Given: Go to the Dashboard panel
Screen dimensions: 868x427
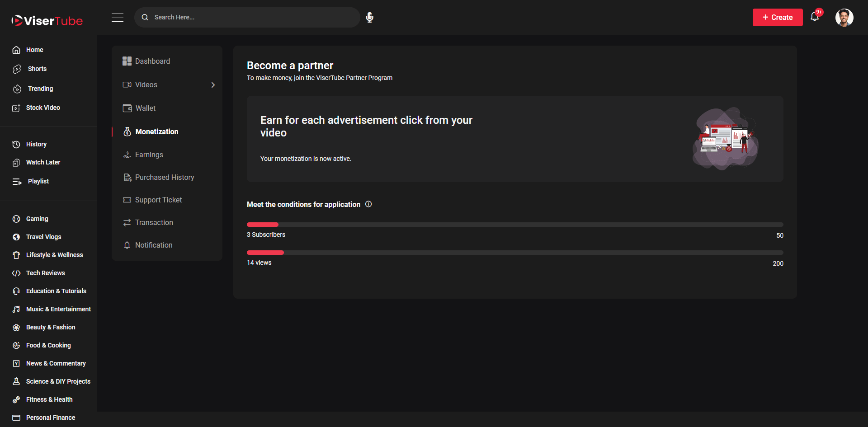Looking at the screenshot, I should (x=152, y=61).
